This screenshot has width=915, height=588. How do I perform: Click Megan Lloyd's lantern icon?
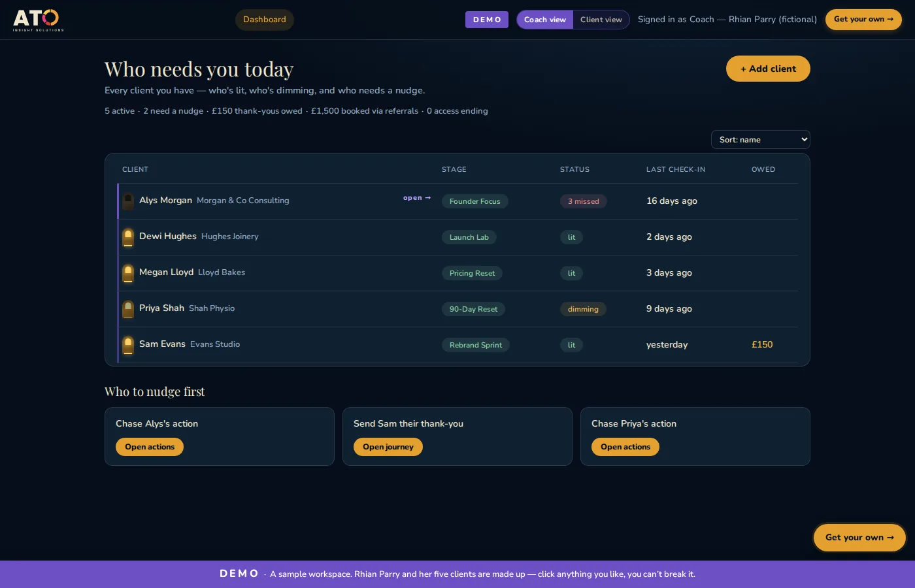[x=128, y=273]
